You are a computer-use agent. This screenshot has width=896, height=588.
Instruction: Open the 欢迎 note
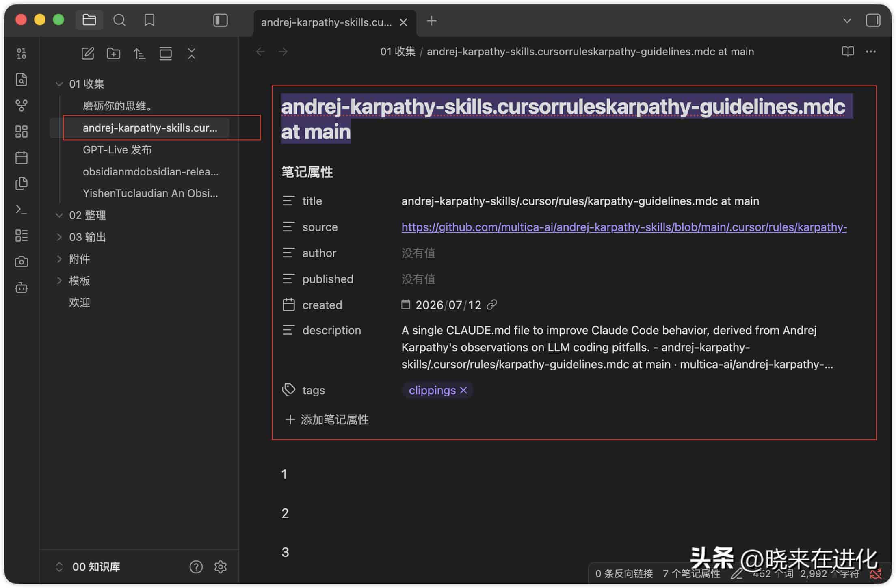(x=79, y=303)
